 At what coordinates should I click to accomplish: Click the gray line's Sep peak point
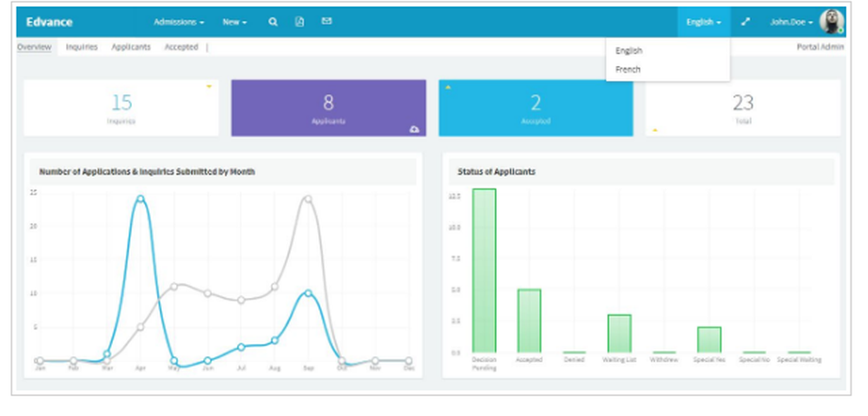point(308,199)
